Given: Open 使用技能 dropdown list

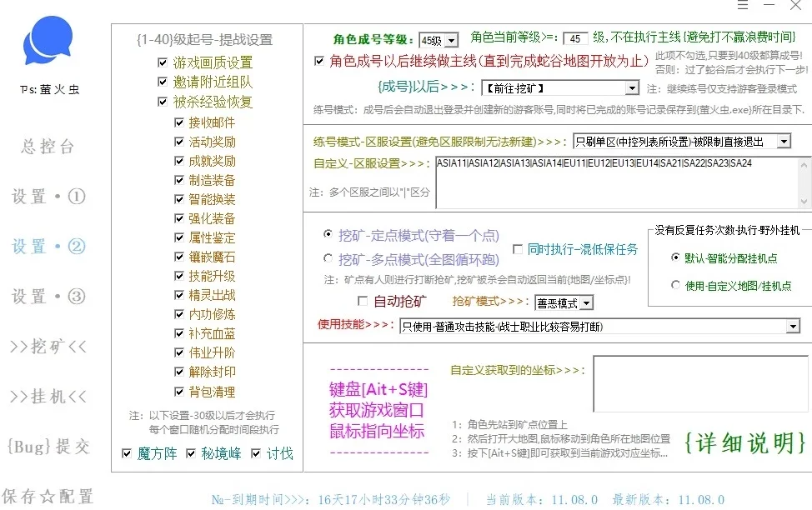Looking at the screenshot, I should (x=599, y=326).
